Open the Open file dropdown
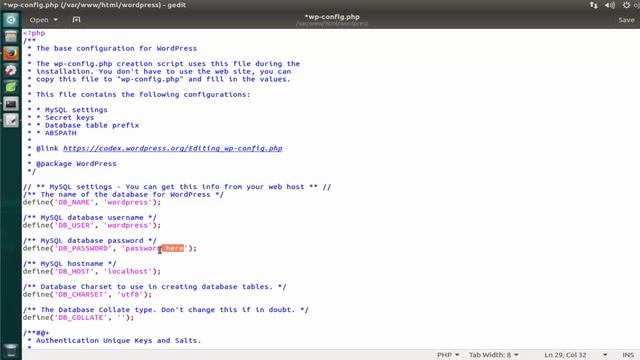The width and height of the screenshot is (640, 360). click(x=44, y=20)
